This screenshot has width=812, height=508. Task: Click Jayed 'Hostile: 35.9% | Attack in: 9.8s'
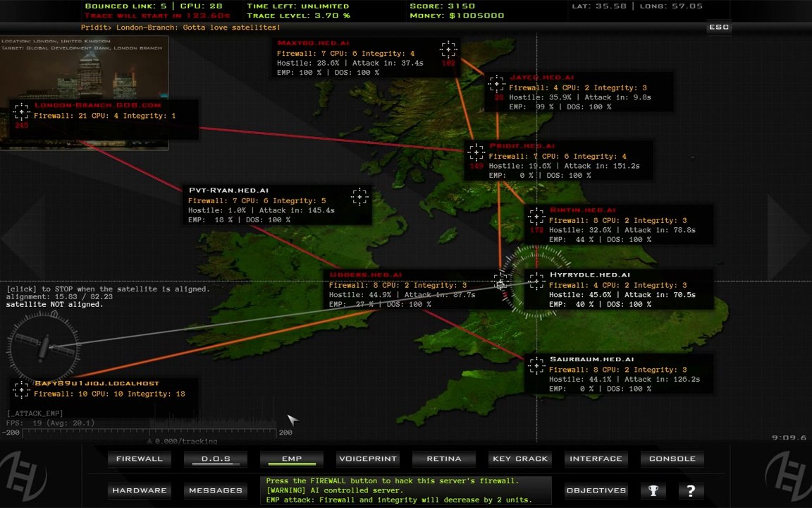click(580, 97)
